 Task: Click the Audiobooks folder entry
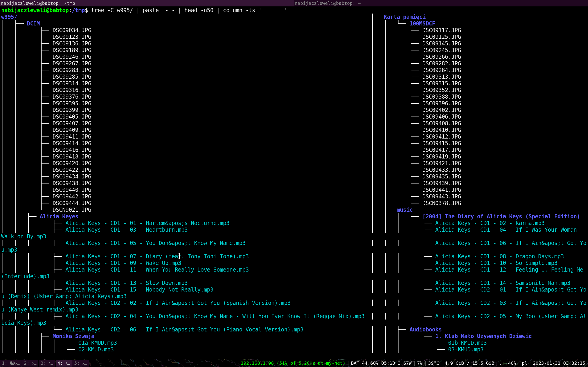425,329
